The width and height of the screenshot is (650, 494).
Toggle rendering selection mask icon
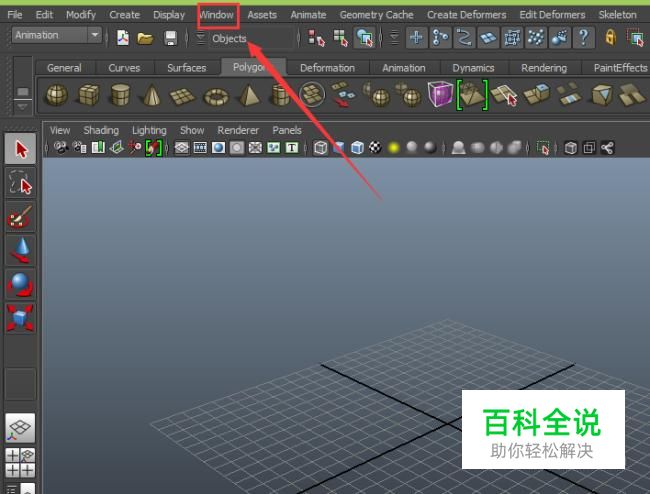pyautogui.click(x=560, y=38)
